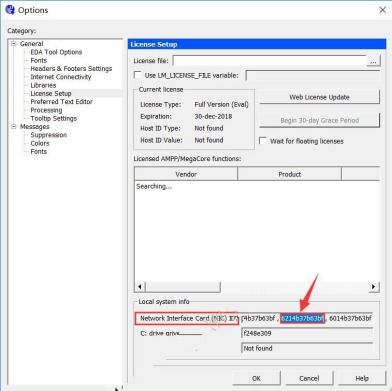Click the Quartus icon in title bar
392x391 pixels.
click(10, 10)
